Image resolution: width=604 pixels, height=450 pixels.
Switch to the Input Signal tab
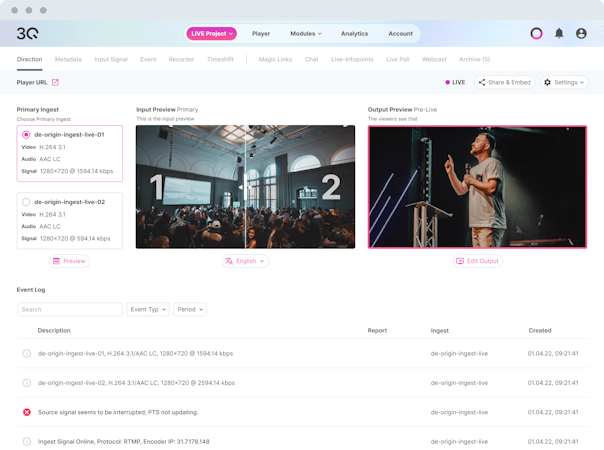click(x=111, y=59)
